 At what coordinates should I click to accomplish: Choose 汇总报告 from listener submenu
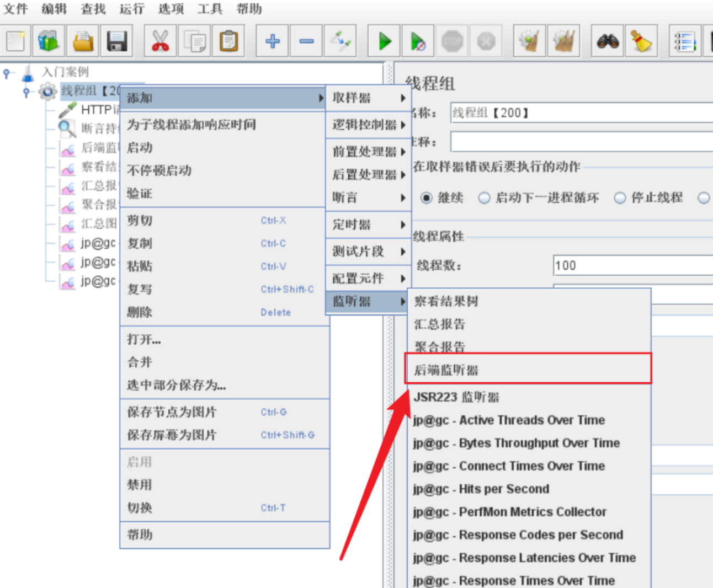tap(529, 324)
